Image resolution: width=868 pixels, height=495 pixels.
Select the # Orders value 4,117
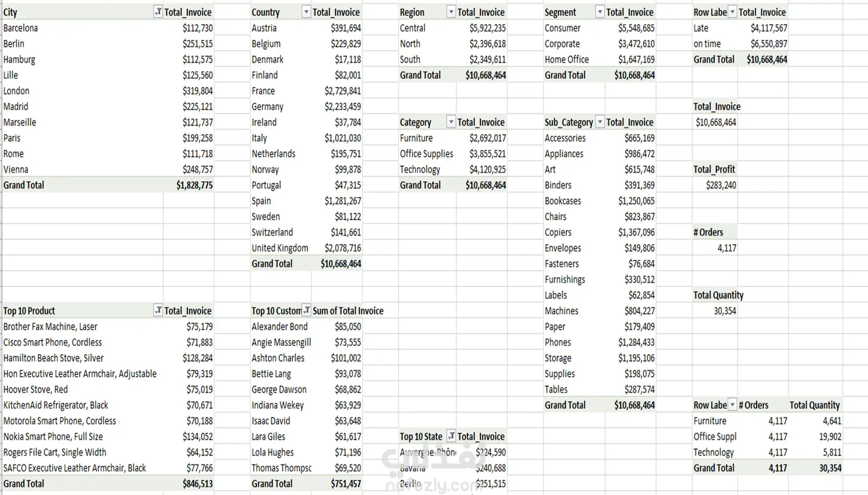pos(727,248)
